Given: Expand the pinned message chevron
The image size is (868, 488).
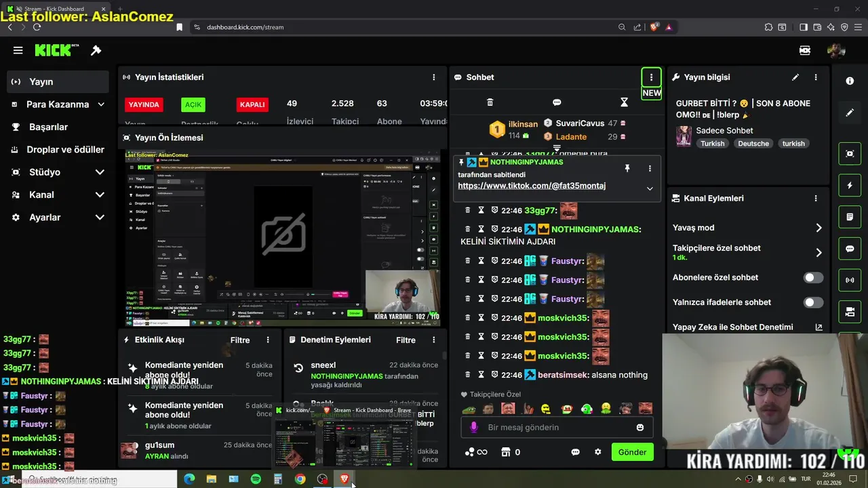Looking at the screenshot, I should (650, 189).
